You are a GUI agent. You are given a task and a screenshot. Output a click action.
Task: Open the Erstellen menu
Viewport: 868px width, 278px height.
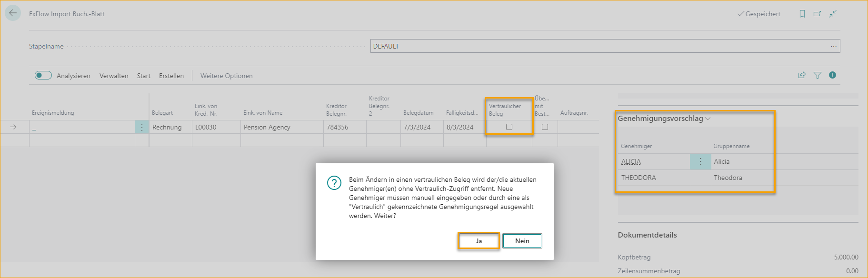click(171, 76)
